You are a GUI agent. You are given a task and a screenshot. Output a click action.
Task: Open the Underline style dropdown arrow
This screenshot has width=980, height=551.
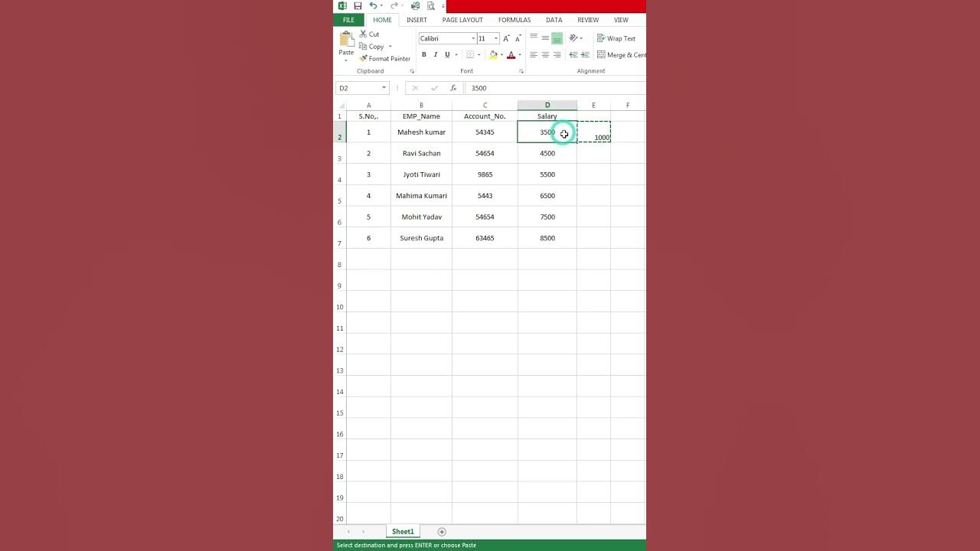click(456, 55)
